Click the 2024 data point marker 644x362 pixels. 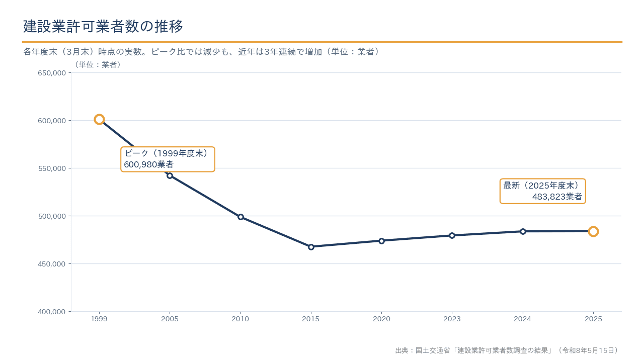click(523, 231)
